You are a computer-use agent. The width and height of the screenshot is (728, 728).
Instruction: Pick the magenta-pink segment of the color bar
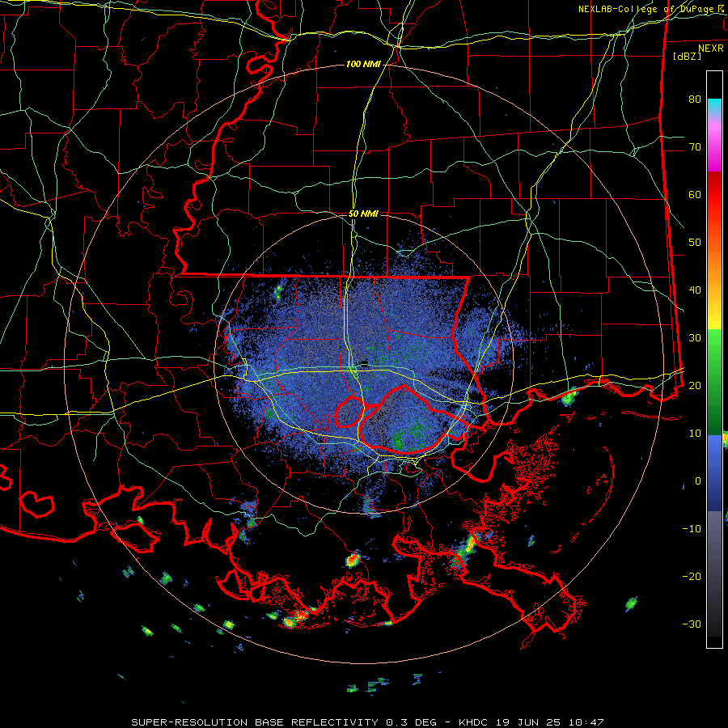[714, 145]
